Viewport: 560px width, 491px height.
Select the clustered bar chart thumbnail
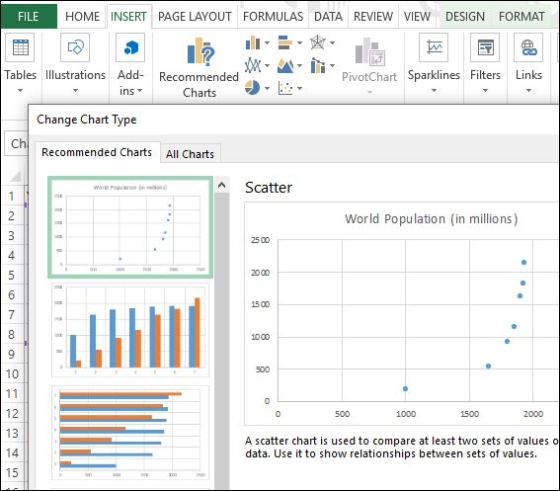pyautogui.click(x=130, y=433)
